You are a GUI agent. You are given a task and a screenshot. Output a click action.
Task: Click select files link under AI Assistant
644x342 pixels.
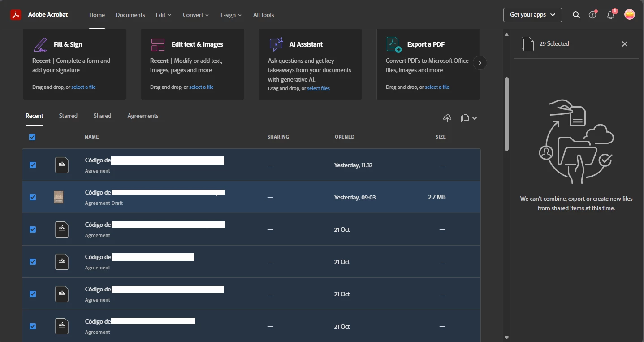[x=318, y=88]
